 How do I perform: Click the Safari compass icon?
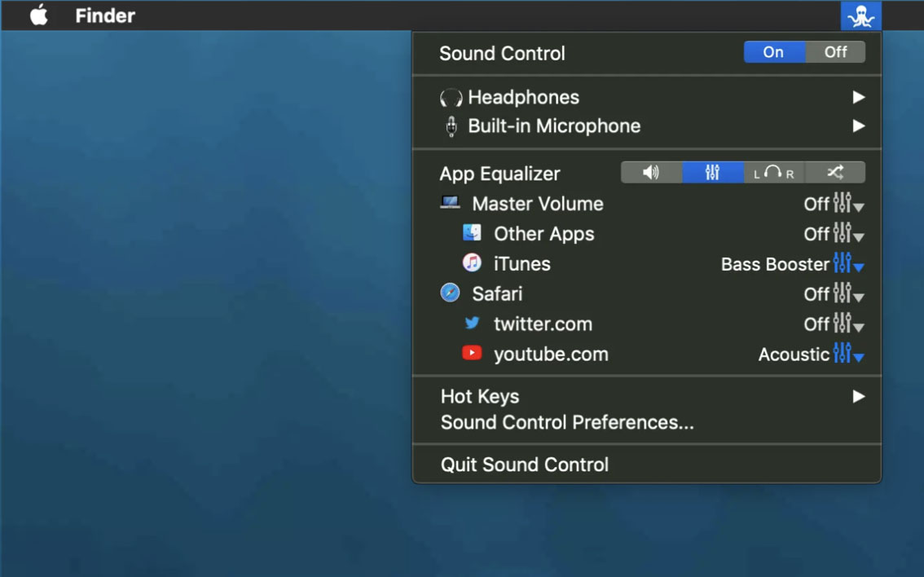(x=450, y=293)
